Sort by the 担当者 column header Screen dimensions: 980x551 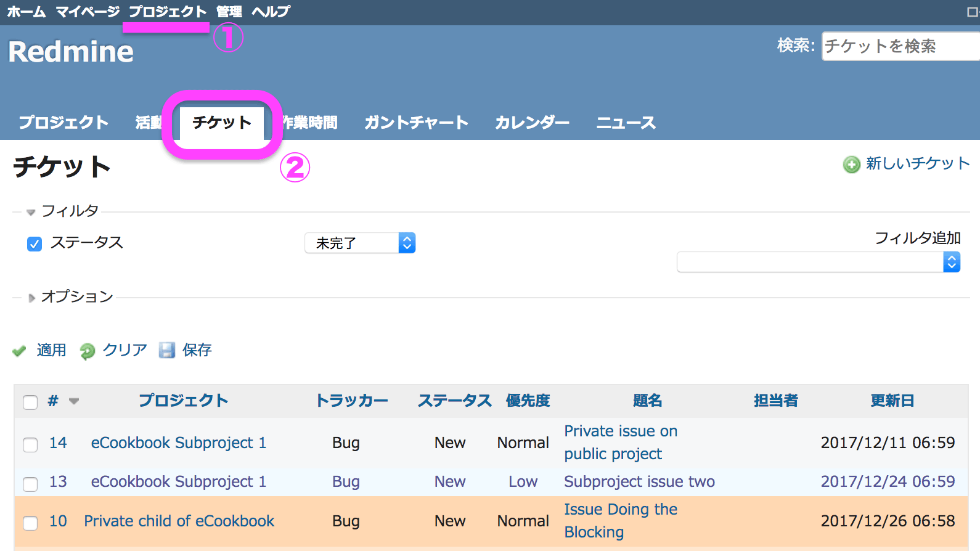tap(776, 401)
